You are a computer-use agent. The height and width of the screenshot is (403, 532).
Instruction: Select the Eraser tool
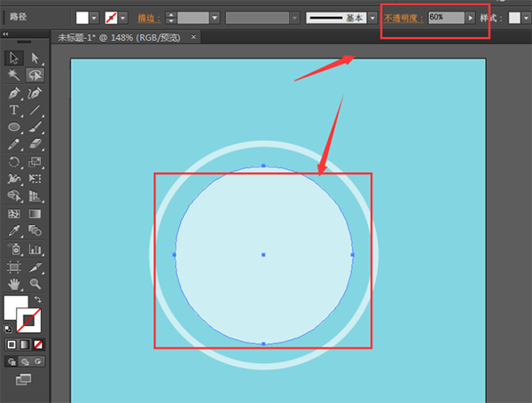(35, 144)
